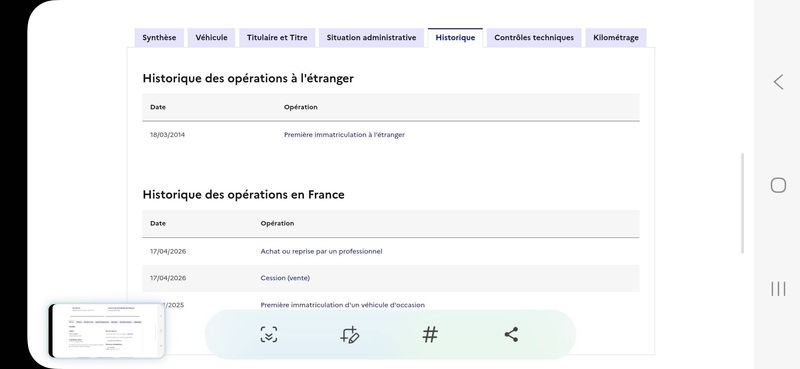Select date 17/04/2026 beside Achat ou reprise
This screenshot has width=800, height=369.
click(x=168, y=251)
